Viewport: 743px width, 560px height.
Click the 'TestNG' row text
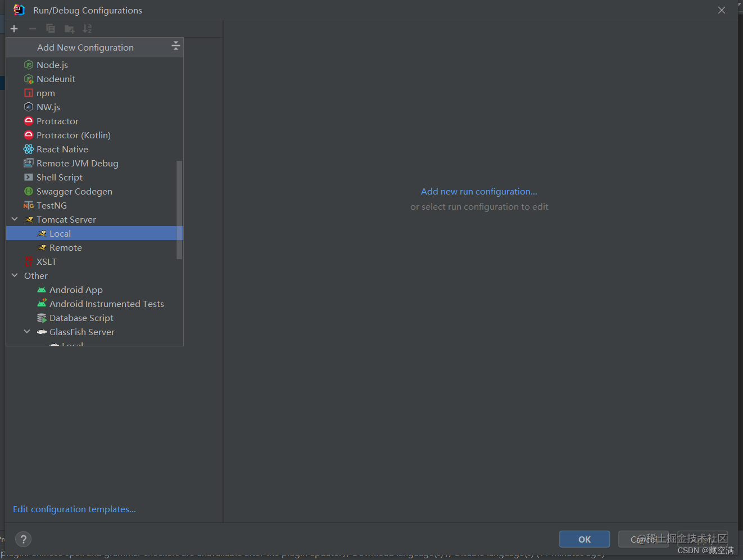coord(52,205)
